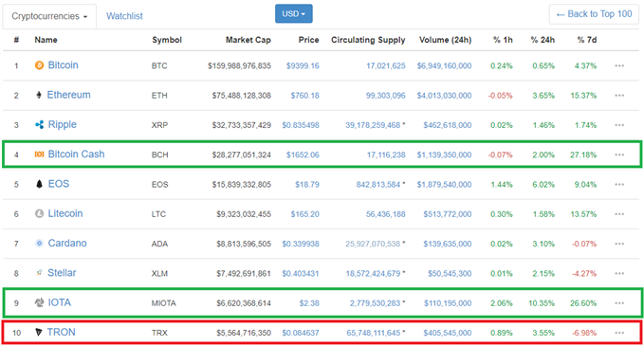This screenshot has height=346, width=644.
Task: Click the TRON logo icon
Action: coord(39,332)
